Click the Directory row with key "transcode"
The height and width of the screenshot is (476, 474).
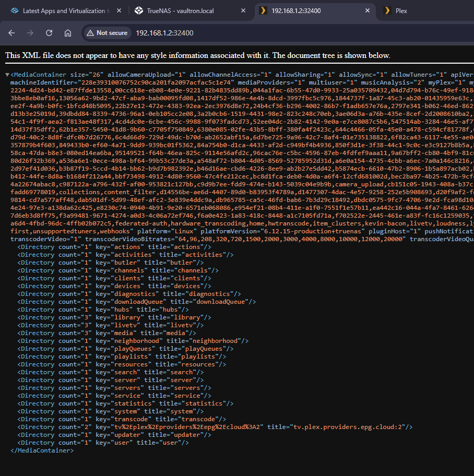pos(122,420)
